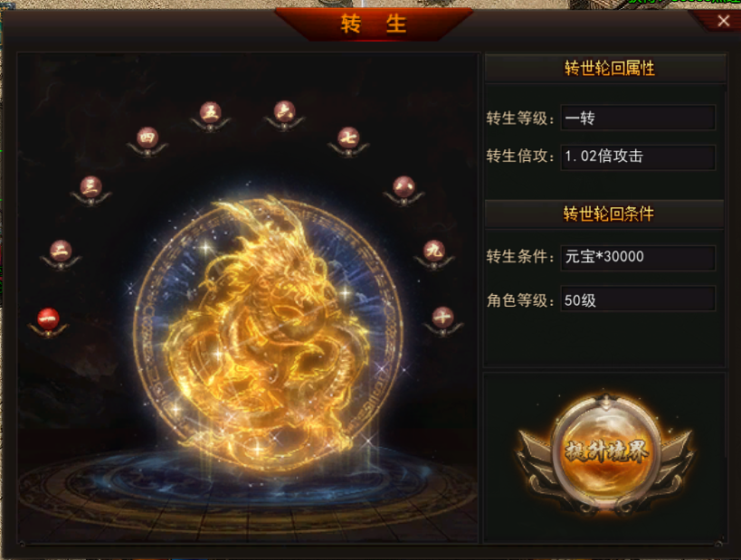The height and width of the screenshot is (560, 741).
Task: Click the golden dragon emblem
Action: click(268, 331)
